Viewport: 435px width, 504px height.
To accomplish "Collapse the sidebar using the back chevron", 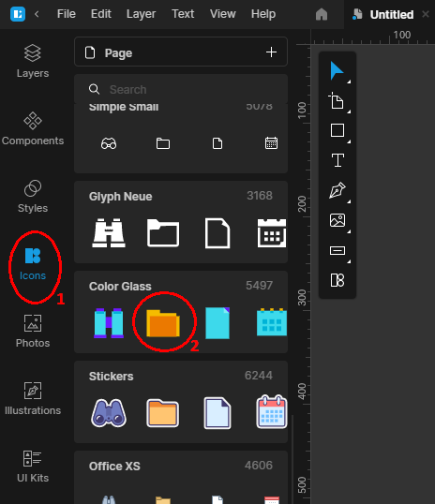I will point(37,14).
